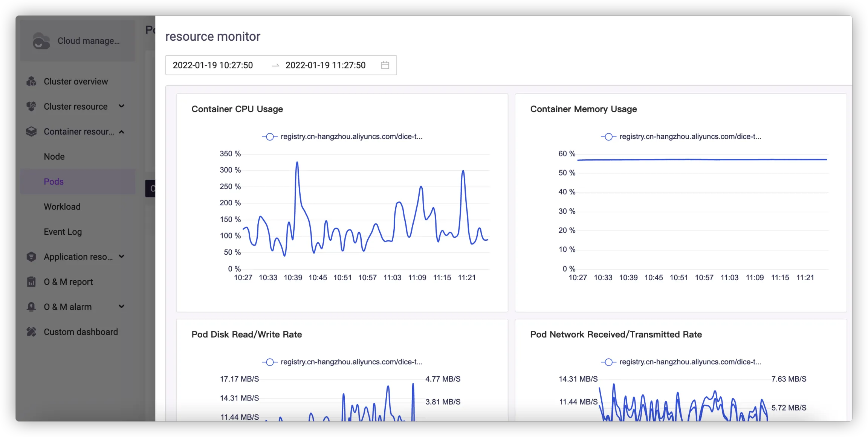
Task: Click the Cluster overview sidebar icon
Action: 32,81
